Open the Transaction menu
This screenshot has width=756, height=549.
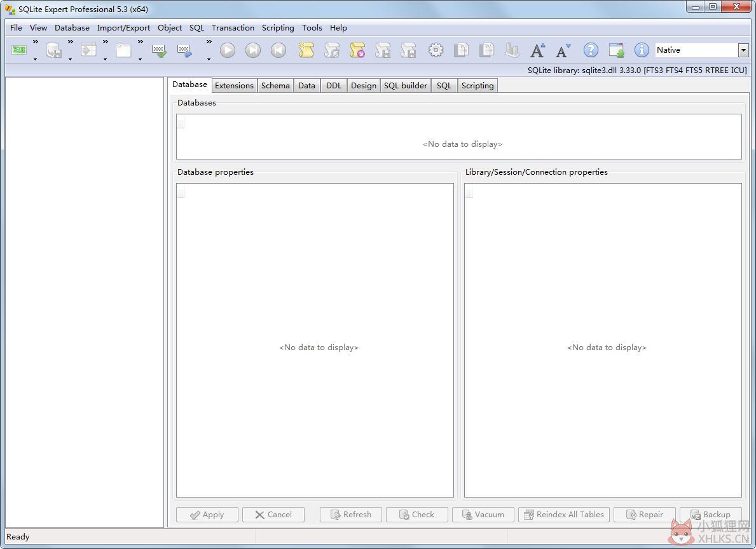coord(233,28)
